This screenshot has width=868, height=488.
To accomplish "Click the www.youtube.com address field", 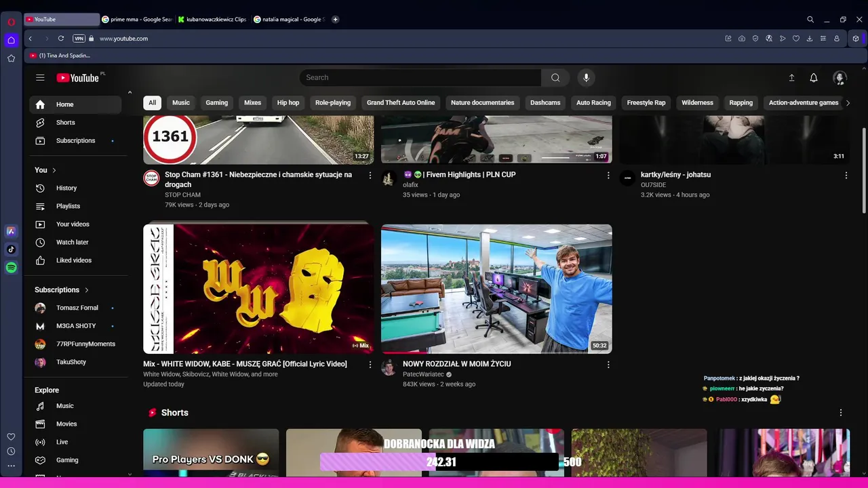I will click(x=123, y=39).
